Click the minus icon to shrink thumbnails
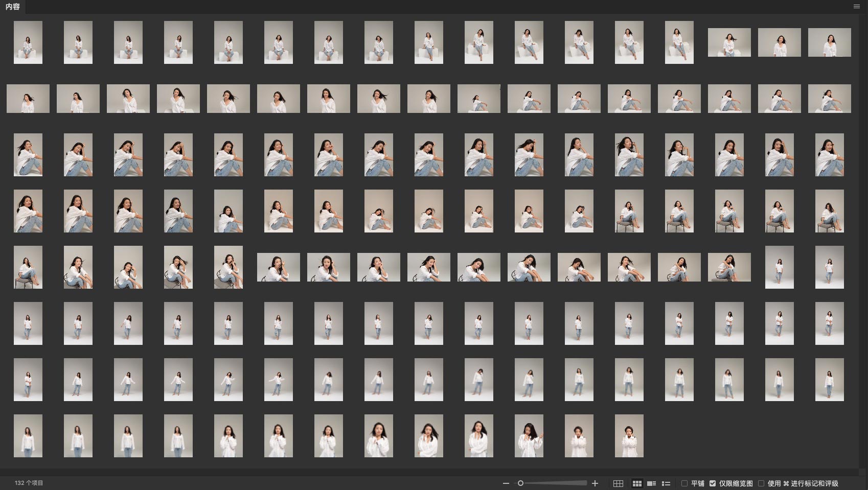This screenshot has width=868, height=490. point(506,483)
